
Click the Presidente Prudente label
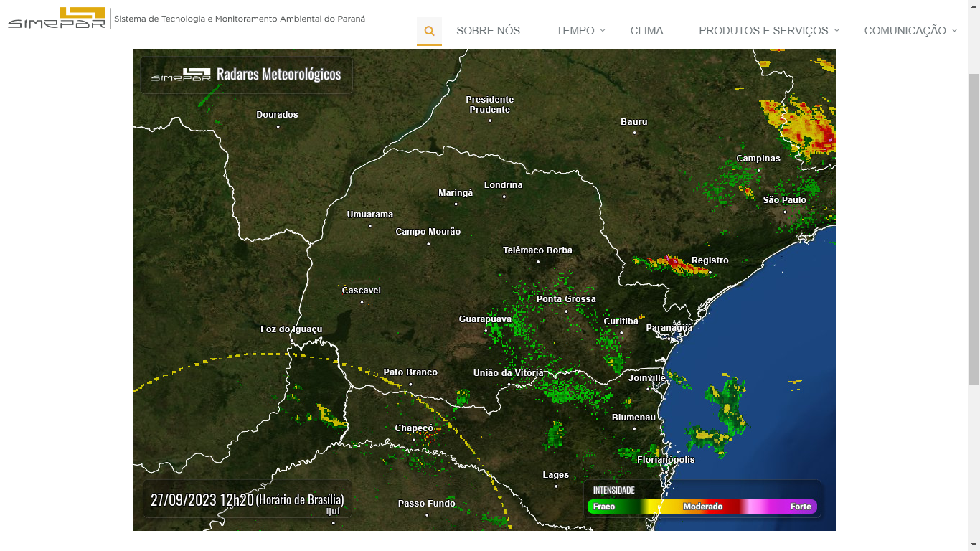click(x=490, y=105)
